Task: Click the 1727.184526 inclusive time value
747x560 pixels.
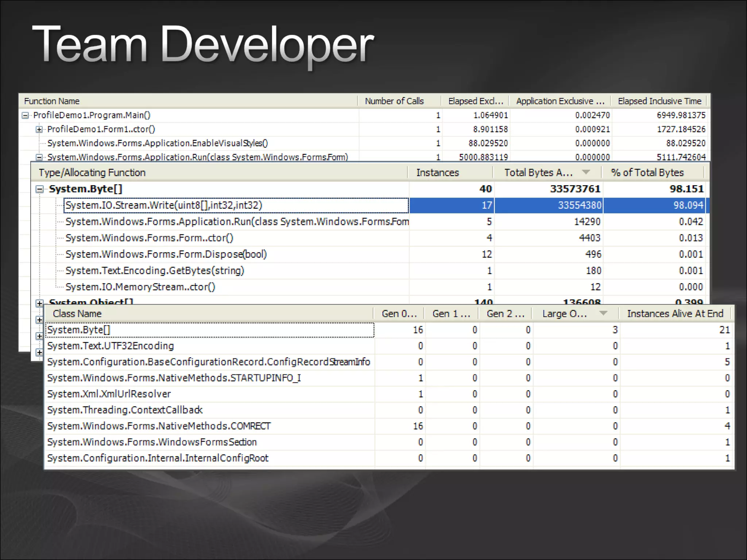Action: (681, 129)
